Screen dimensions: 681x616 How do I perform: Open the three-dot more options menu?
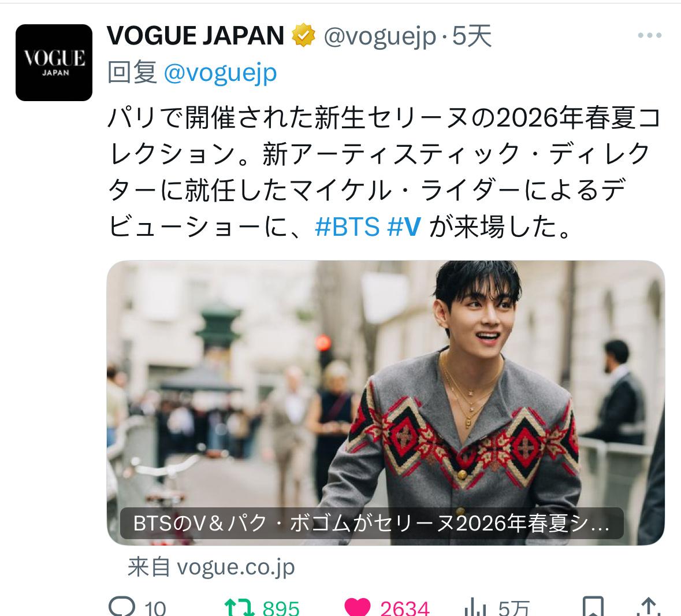tap(649, 35)
